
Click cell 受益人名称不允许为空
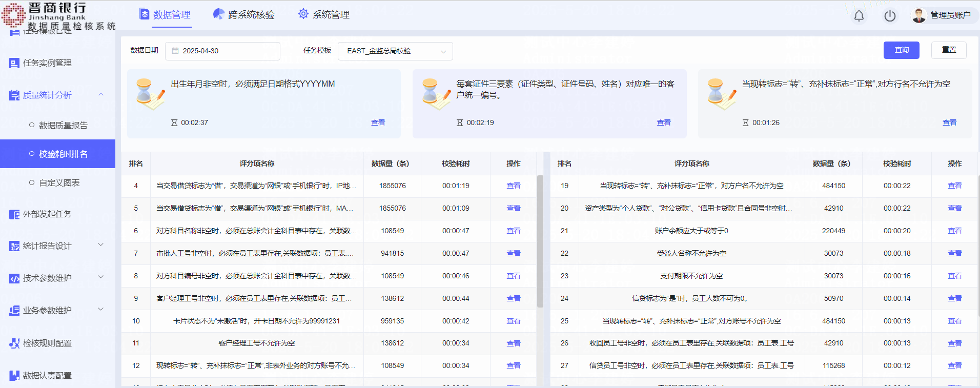click(691, 253)
